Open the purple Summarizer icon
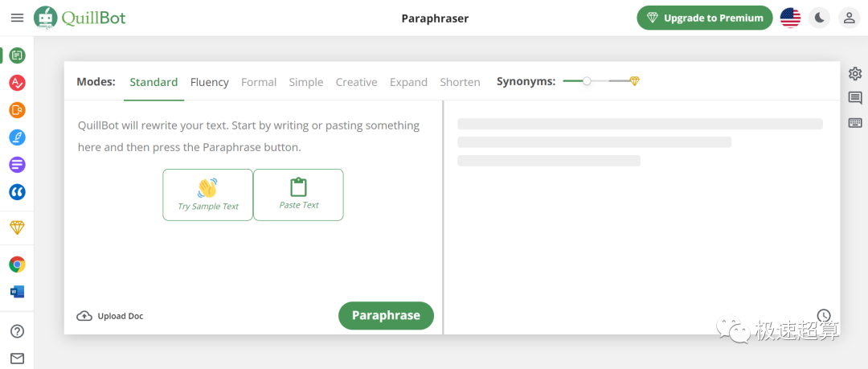868x369 pixels. click(x=17, y=165)
